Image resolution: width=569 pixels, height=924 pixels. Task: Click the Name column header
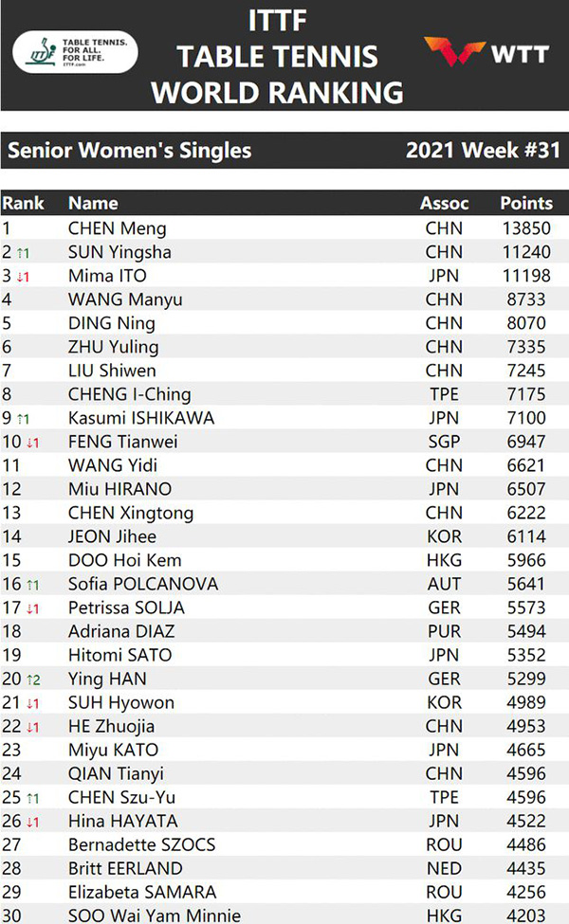[x=93, y=203]
